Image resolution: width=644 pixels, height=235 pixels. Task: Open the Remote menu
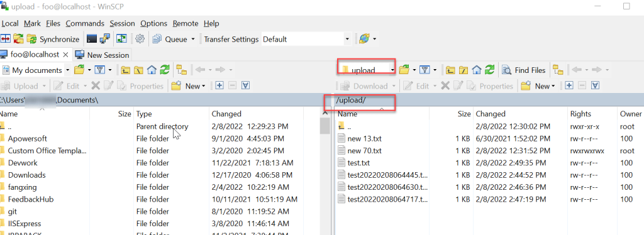coord(186,23)
